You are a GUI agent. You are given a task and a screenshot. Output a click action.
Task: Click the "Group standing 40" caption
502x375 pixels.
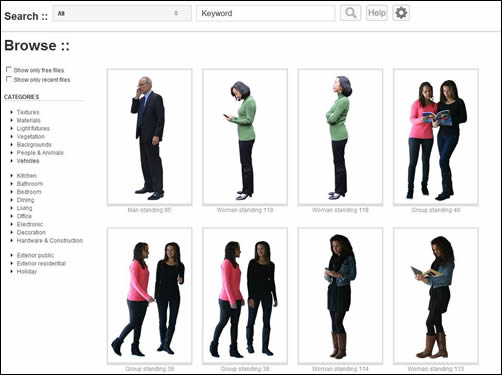pos(436,210)
